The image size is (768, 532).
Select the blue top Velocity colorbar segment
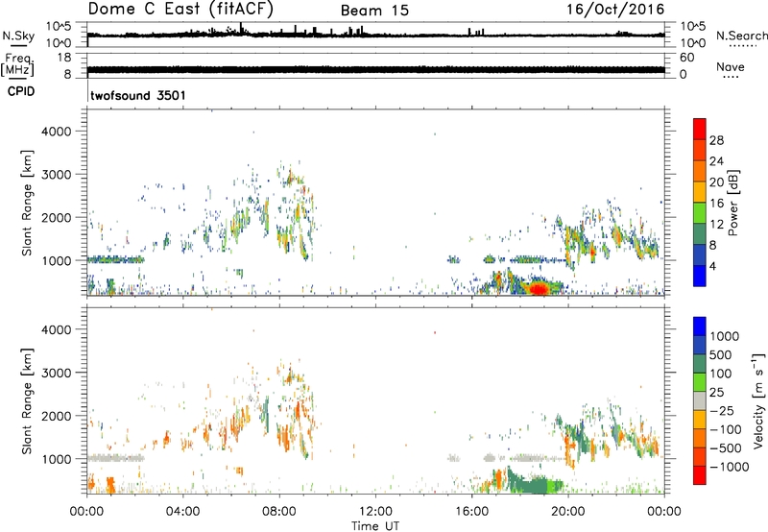tap(700, 326)
